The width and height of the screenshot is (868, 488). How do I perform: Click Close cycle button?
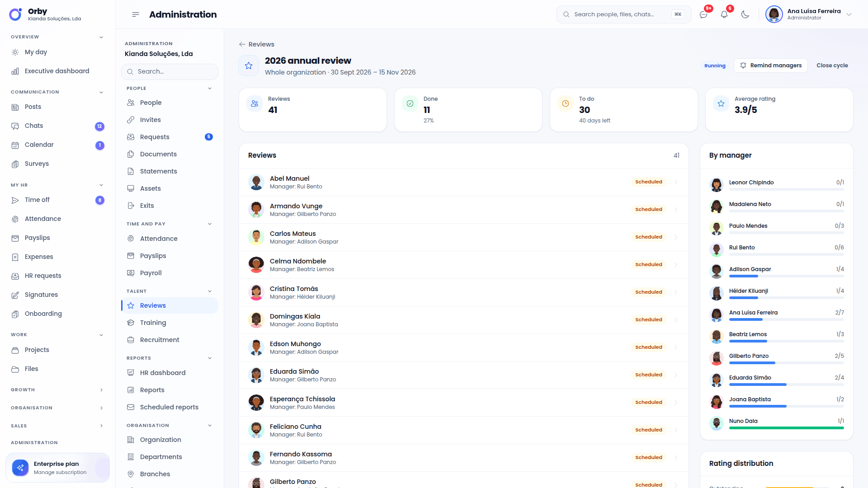[832, 66]
